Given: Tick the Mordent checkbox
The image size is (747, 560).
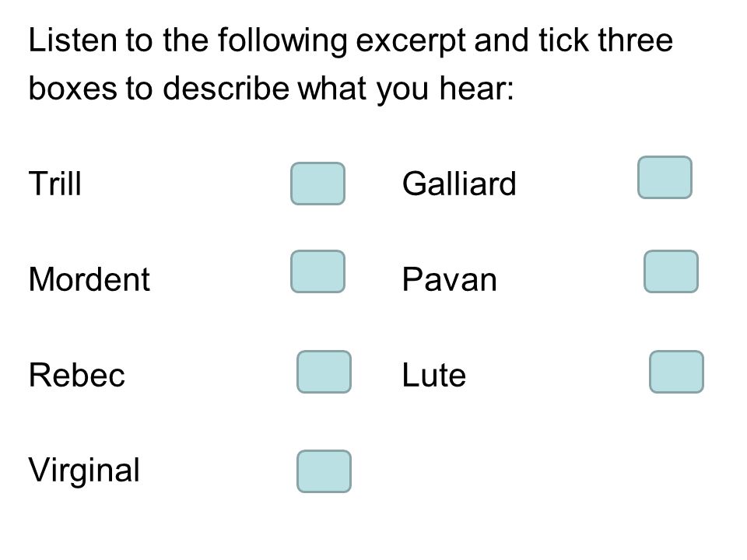Looking at the screenshot, I should click(317, 271).
